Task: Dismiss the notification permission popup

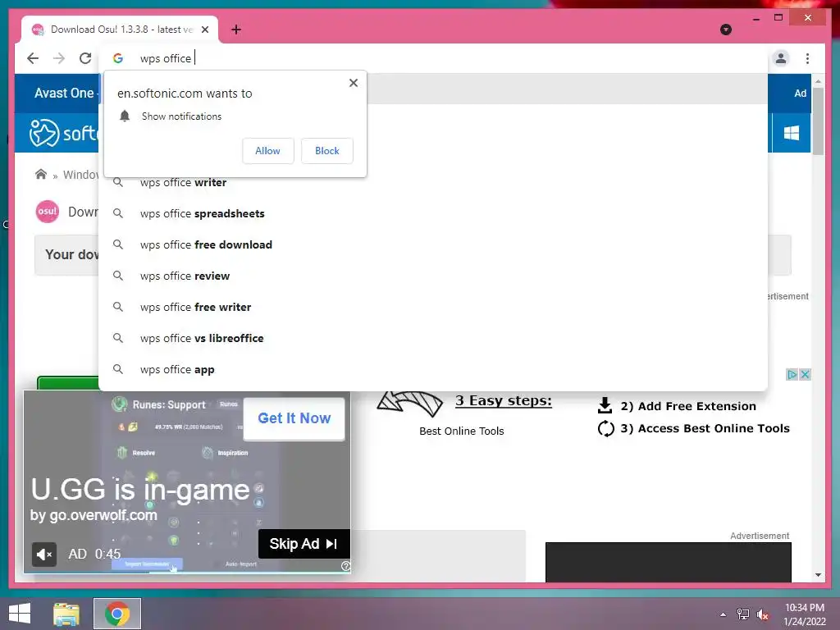Action: (353, 83)
